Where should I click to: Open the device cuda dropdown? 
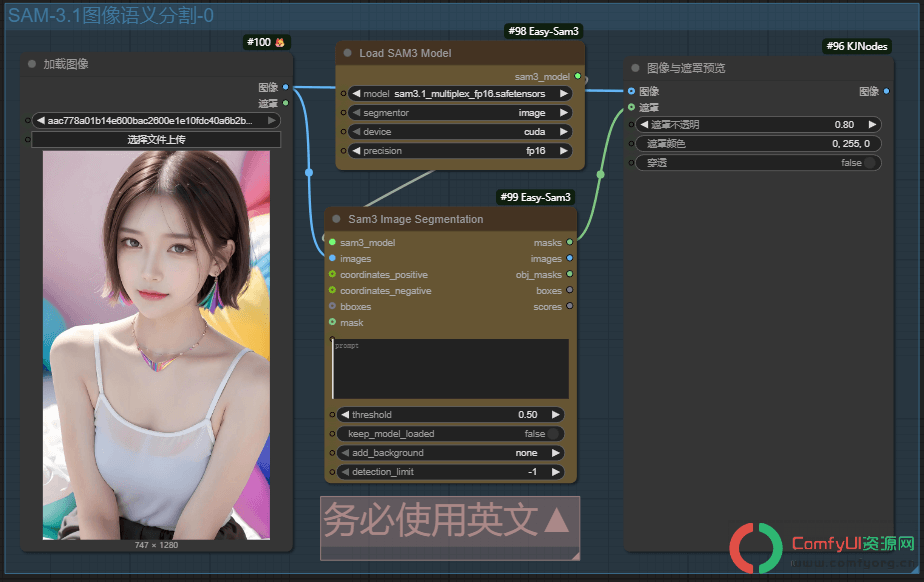click(x=460, y=131)
